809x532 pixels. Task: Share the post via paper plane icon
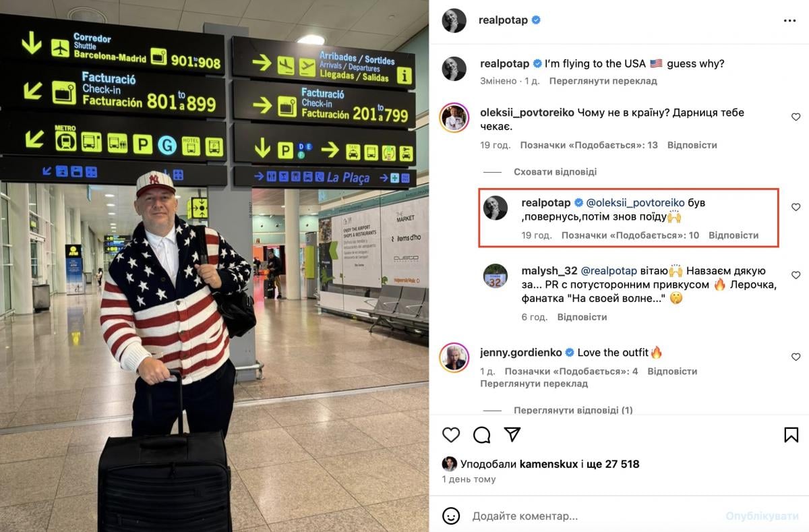[512, 434]
